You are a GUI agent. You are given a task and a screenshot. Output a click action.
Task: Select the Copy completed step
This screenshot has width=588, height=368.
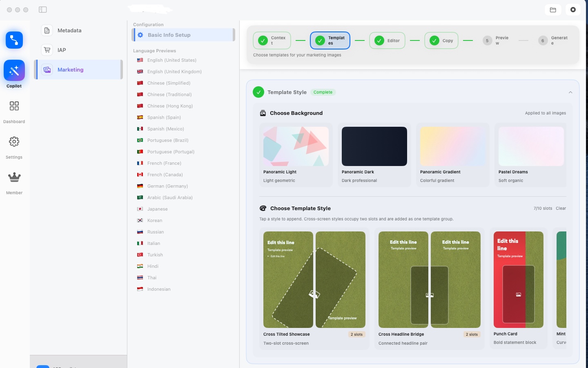(441, 40)
